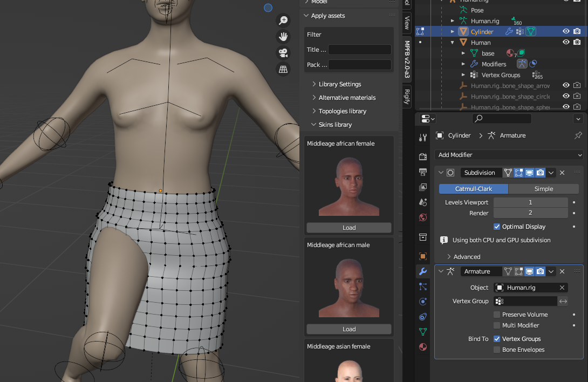Toggle bone_shape_arrow eye visibility

(566, 85)
